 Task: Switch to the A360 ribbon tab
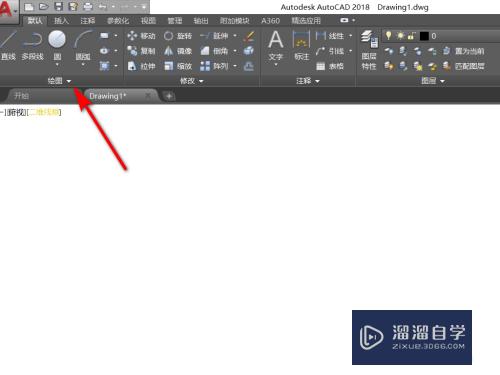(x=270, y=21)
